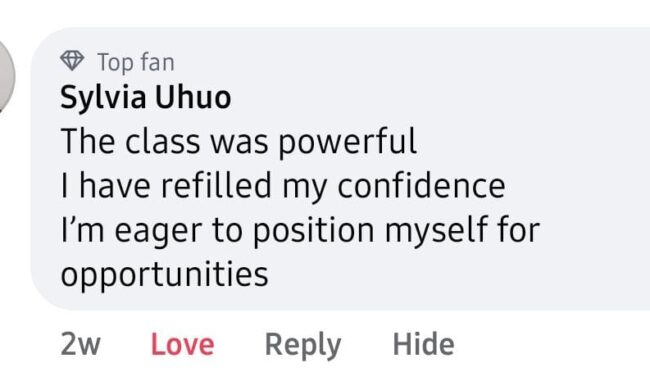
Task: Open the Sylvia Uhuo profile name link
Action: 146,98
